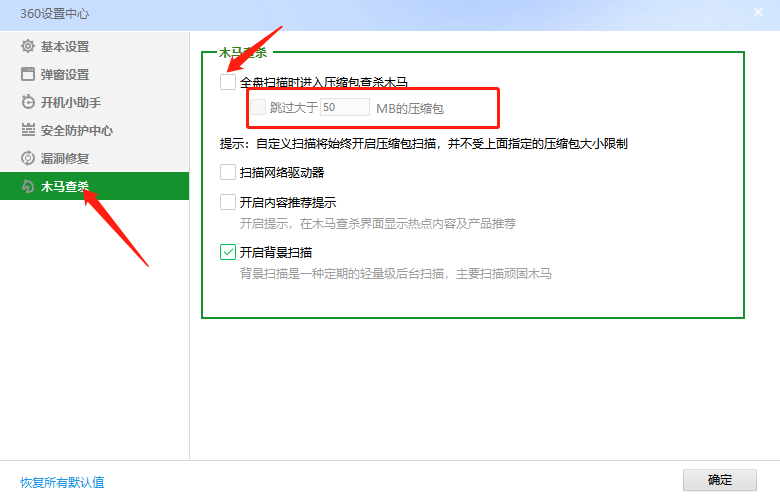Image resolution: width=780 pixels, height=500 pixels.
Task: Click the description 开启提示，在木马查杀界面显示热点内容
Action: tap(378, 224)
